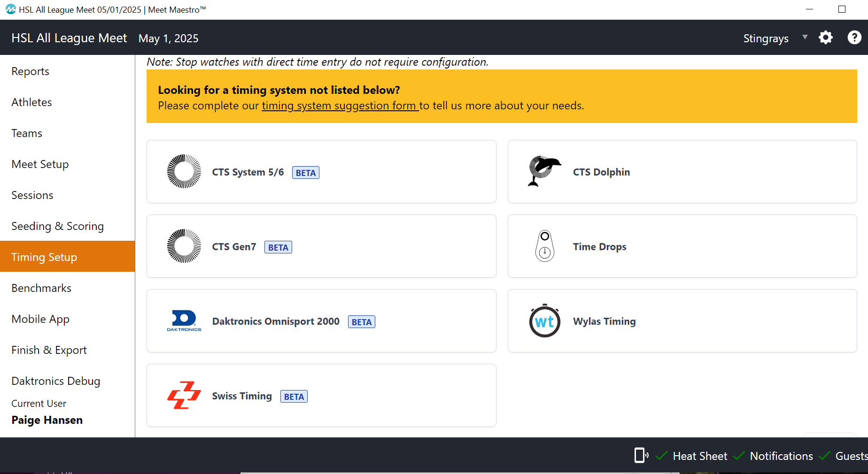Click the Daktronics logo icon

184,321
